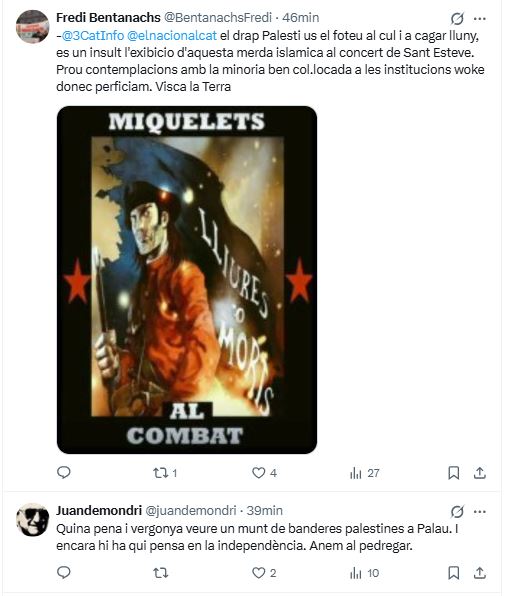Retweet Juandemondri's post
This screenshot has width=507, height=596.
(x=160, y=573)
